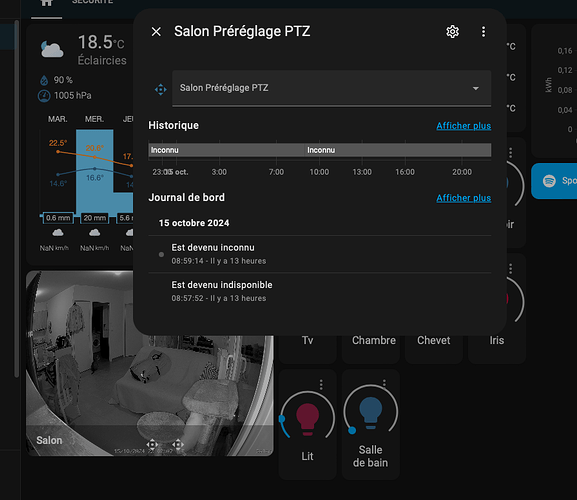The height and width of the screenshot is (500, 577).
Task: Click the left sidebar scrollbar
Action: point(16,199)
